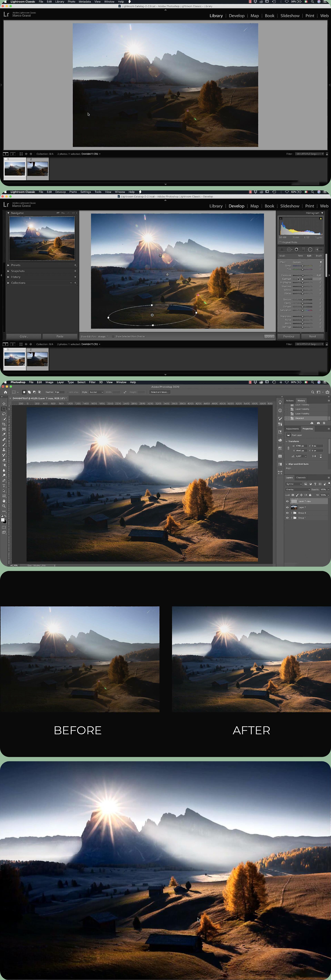Screen dimensions: 331x980
Task: Create new snapshot with camera icon
Action: click(x=318, y=423)
